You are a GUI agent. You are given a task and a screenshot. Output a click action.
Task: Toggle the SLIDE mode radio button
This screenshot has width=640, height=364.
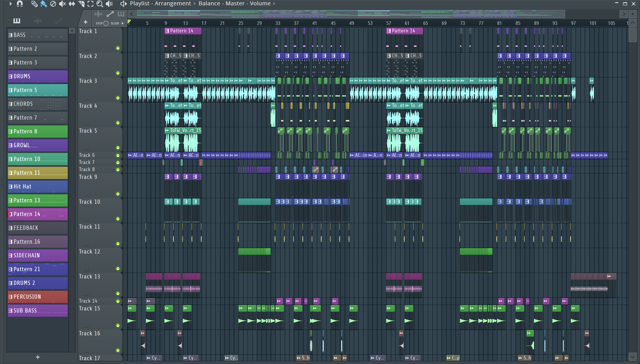click(122, 23)
